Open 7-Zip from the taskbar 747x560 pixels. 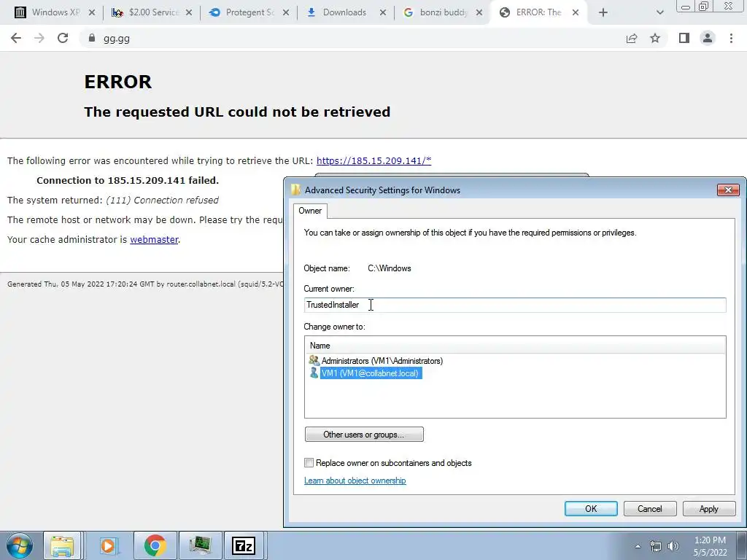244,545
